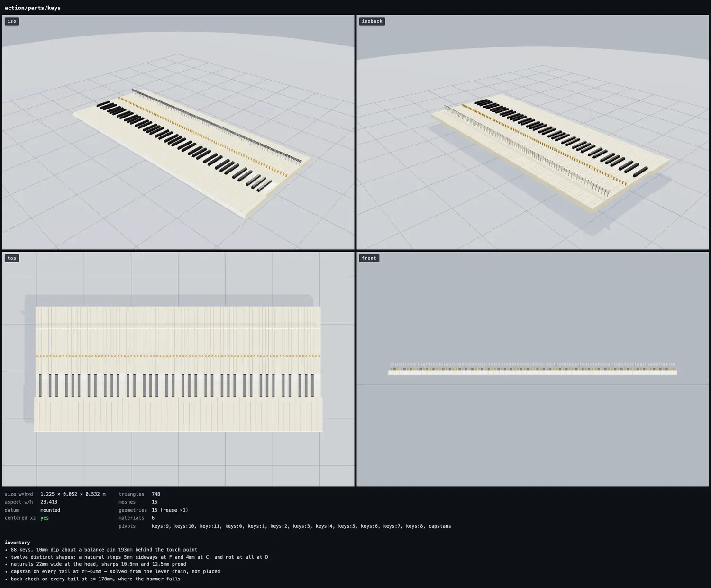The height and width of the screenshot is (588, 711).
Task: Select the "keys:11" pivot entry
Action: (x=210, y=526)
